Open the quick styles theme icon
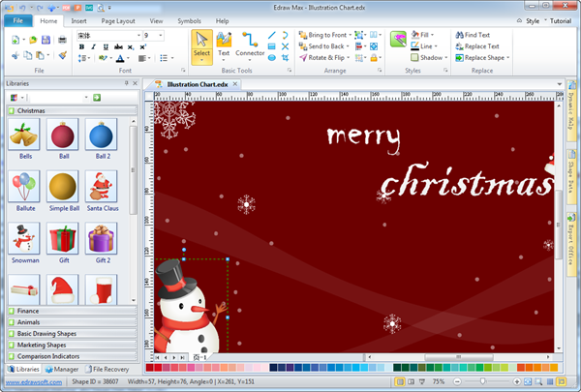Image resolution: width=581 pixels, height=392 pixels. pyautogui.click(x=398, y=39)
